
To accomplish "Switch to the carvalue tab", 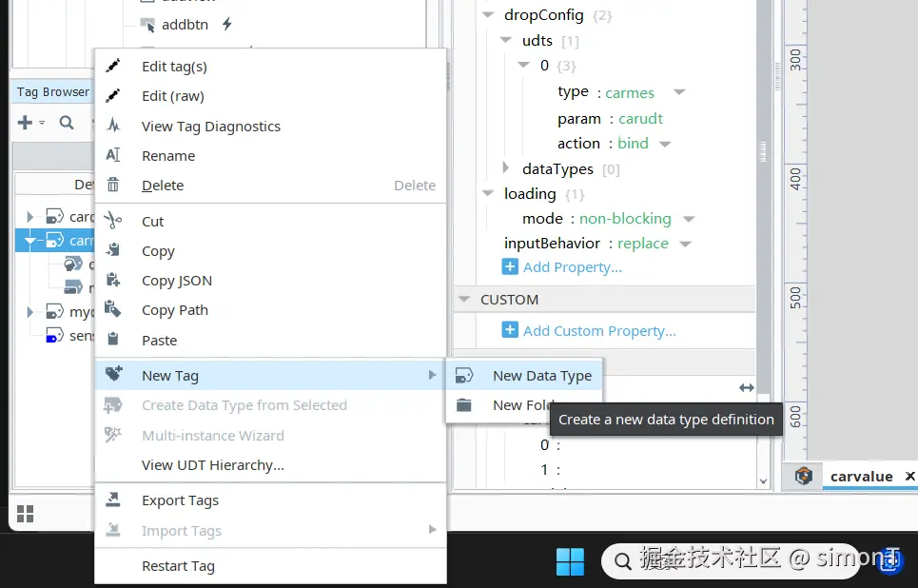I will (861, 476).
